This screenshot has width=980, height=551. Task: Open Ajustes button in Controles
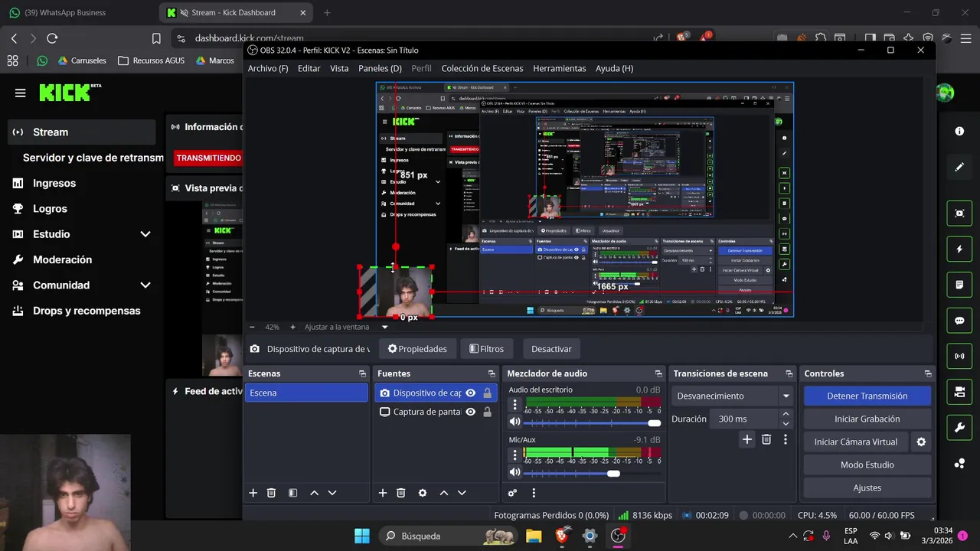click(x=867, y=487)
